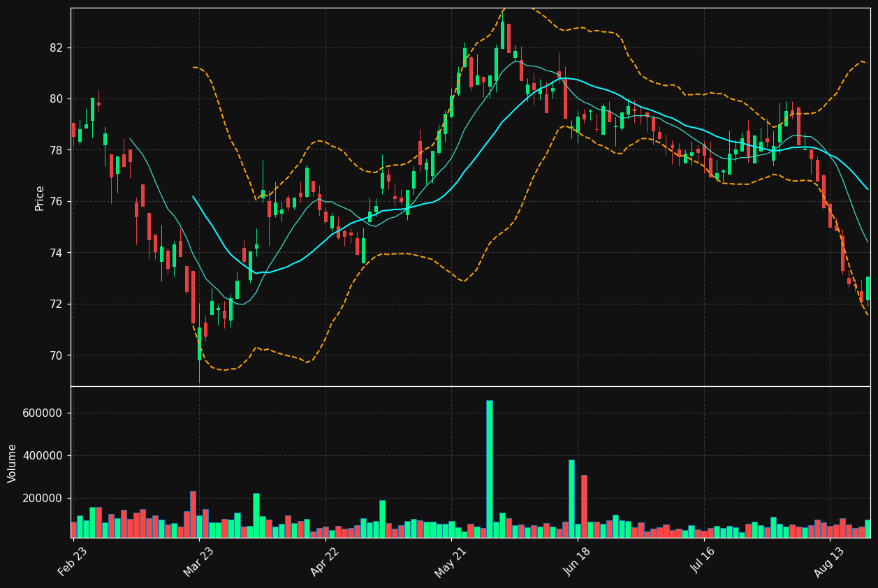This screenshot has height=588, width=878.
Task: Click the 600000 volume tick label
Action: point(43,413)
